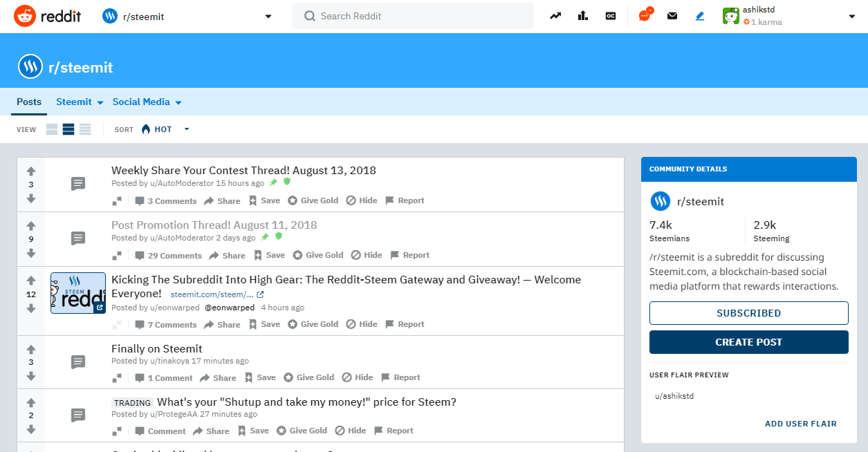Select the classic view layout
Viewport: 868px width, 452px height.
(x=68, y=129)
